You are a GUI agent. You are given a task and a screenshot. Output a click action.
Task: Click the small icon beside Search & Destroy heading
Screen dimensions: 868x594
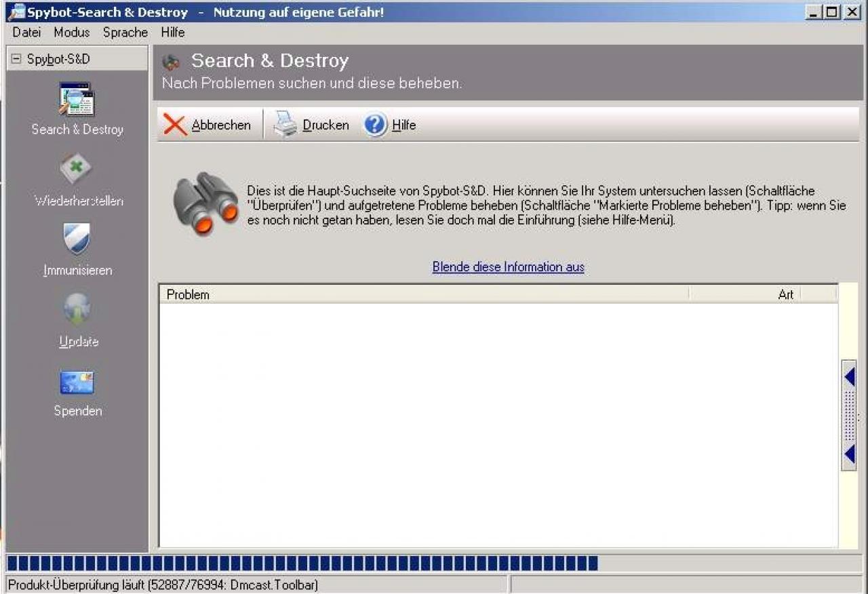click(x=172, y=62)
